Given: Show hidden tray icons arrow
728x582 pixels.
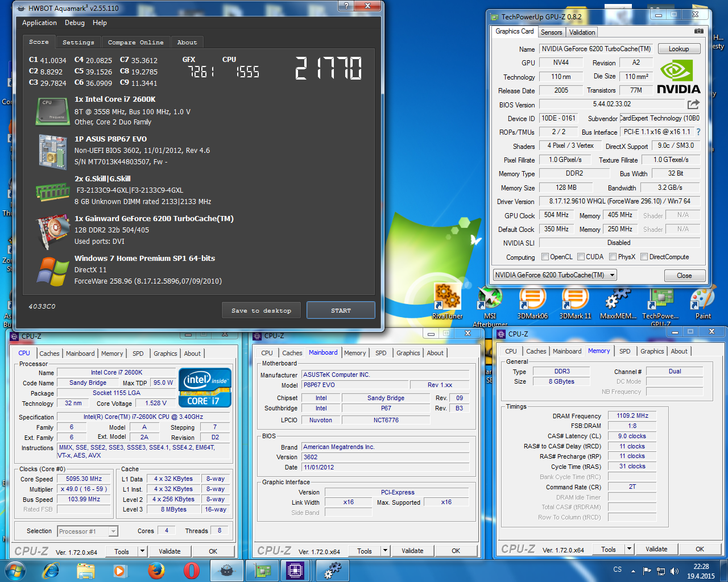Looking at the screenshot, I should 633,571.
